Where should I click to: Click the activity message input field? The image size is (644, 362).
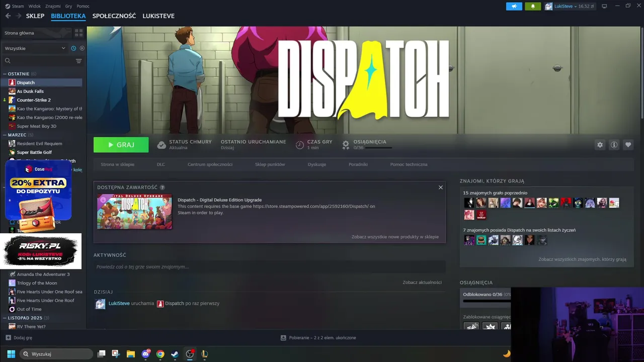(x=270, y=267)
